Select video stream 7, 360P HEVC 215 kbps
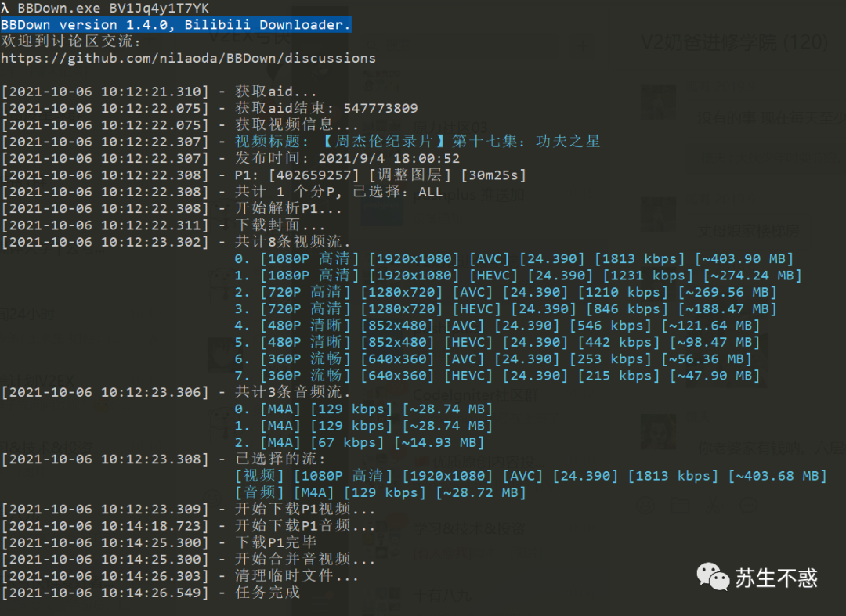 coord(497,376)
